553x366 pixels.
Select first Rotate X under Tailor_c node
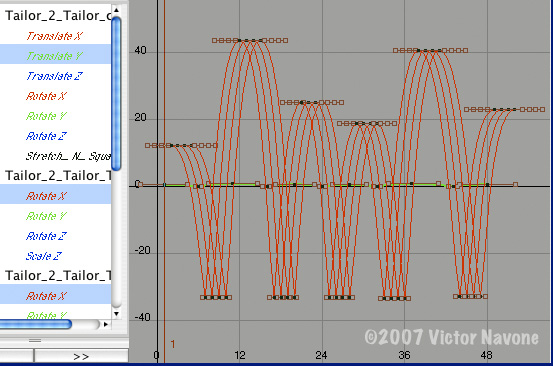46,96
